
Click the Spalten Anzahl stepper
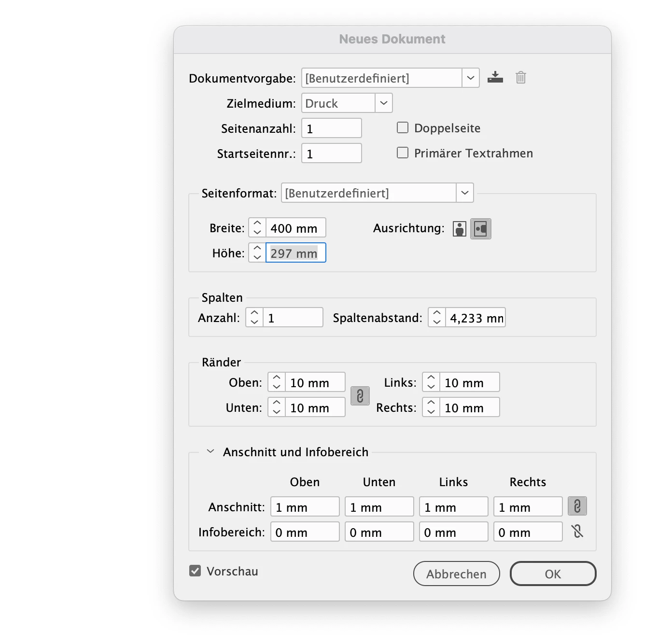(254, 317)
